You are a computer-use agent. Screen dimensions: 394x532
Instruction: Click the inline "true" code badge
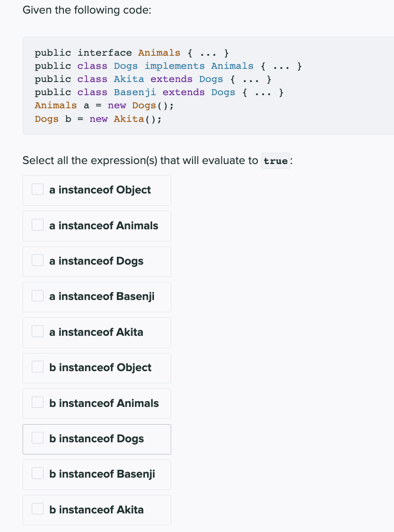[275, 160]
